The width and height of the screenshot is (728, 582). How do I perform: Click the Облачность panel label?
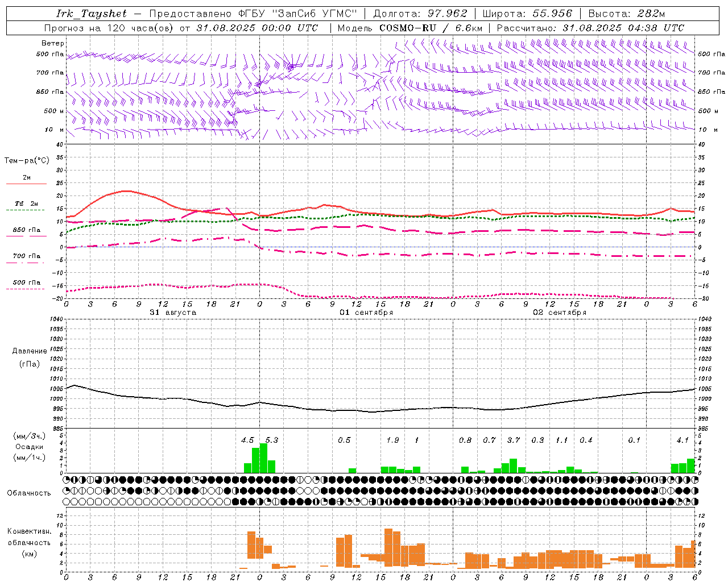pyautogui.click(x=29, y=493)
